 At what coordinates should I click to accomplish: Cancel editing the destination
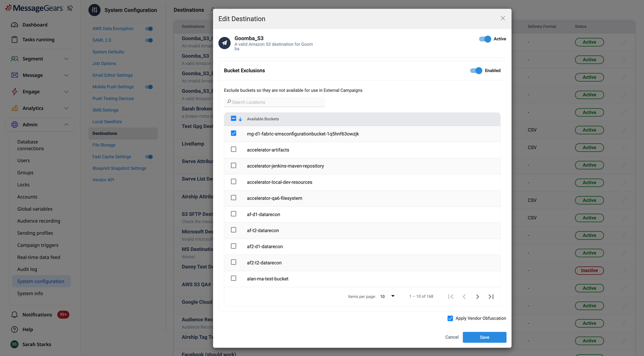(452, 337)
